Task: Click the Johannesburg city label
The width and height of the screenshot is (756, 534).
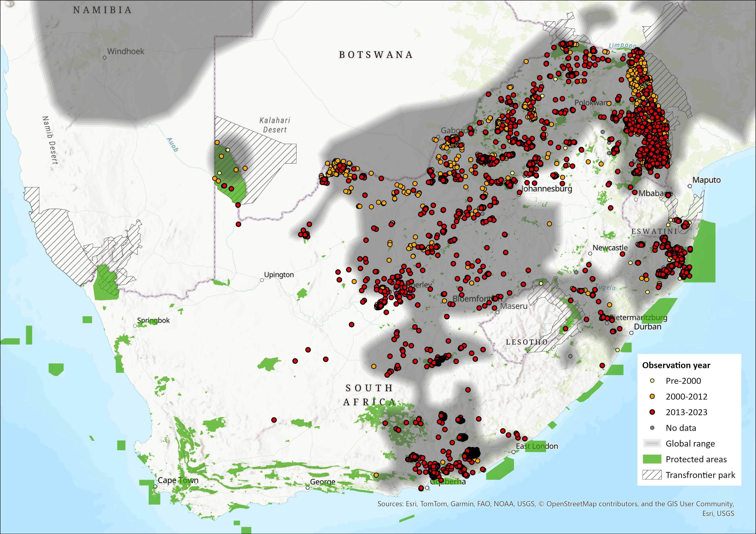Action: [x=547, y=189]
